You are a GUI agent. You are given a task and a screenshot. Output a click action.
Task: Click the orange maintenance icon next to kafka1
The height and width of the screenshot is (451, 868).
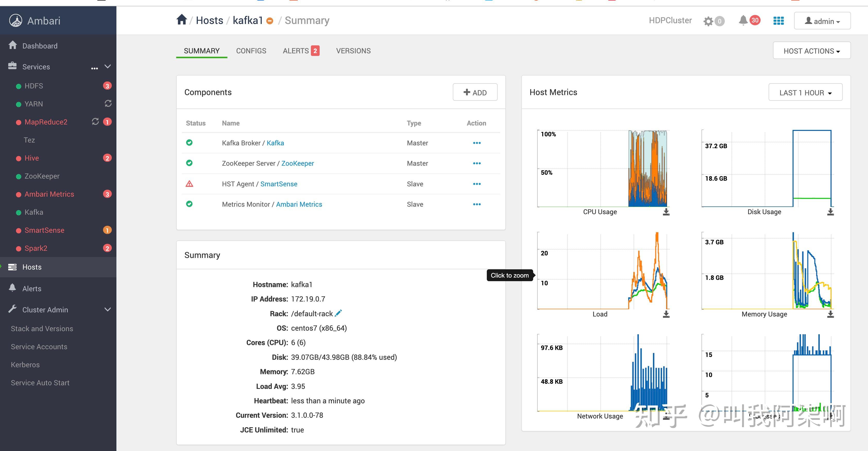tap(270, 21)
